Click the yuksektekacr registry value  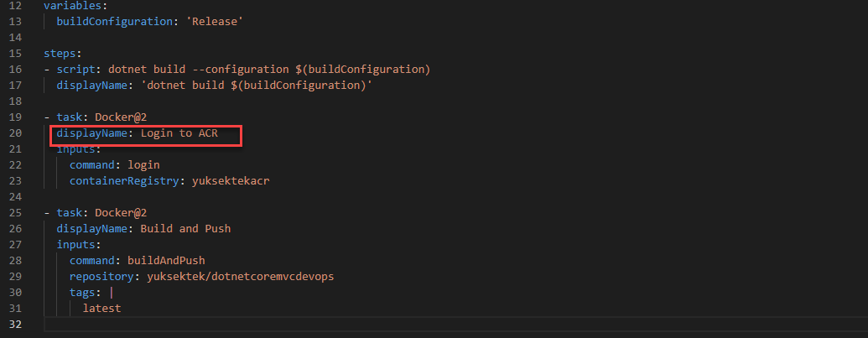pos(231,181)
